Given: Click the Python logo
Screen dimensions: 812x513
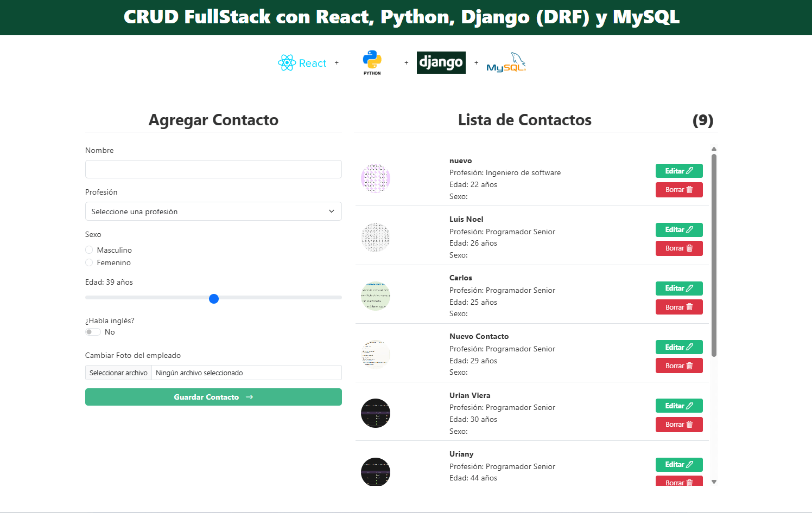Looking at the screenshot, I should [x=372, y=62].
